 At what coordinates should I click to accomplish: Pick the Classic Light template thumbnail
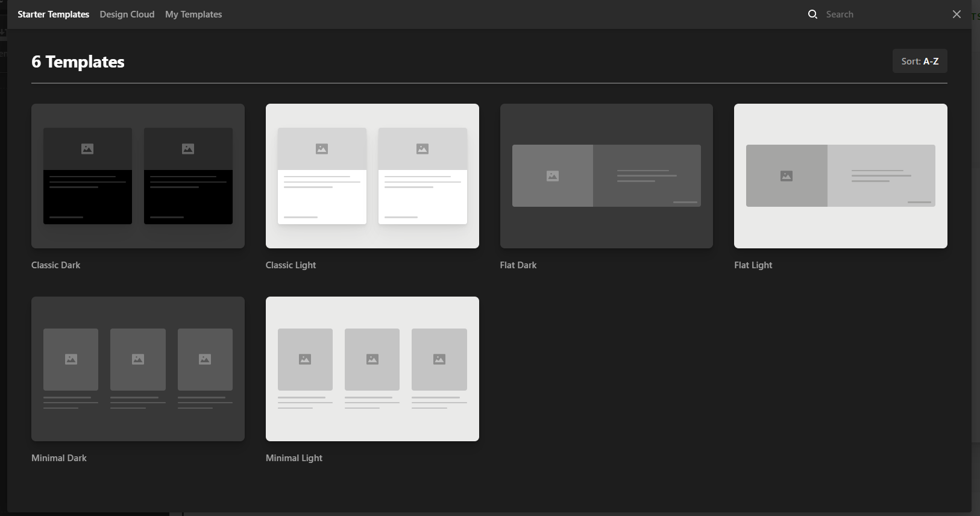(x=372, y=176)
